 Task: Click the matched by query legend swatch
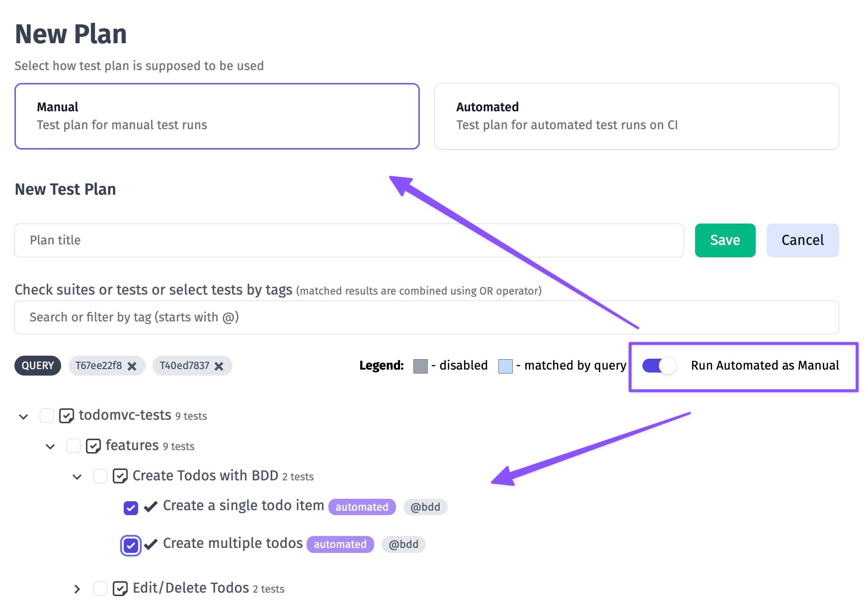tap(505, 366)
